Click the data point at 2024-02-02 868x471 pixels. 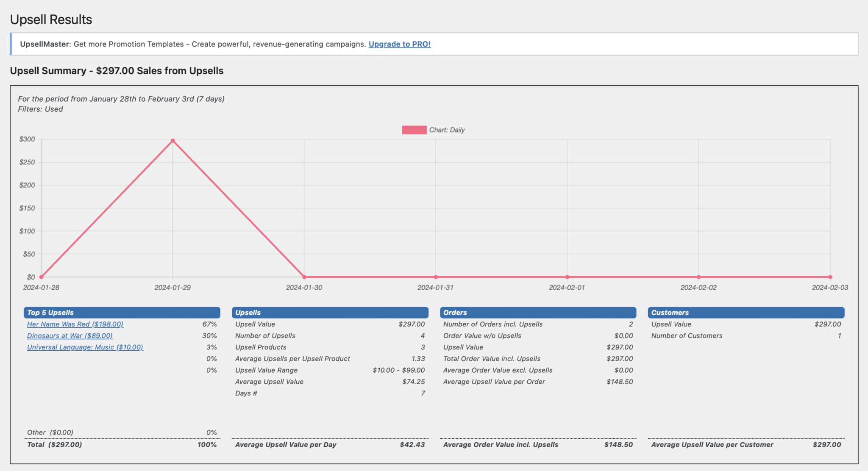(698, 277)
